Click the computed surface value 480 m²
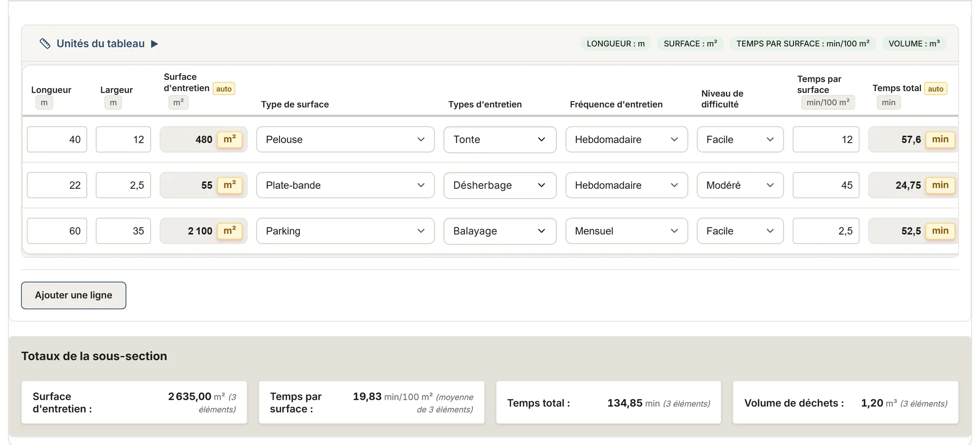 pyautogui.click(x=203, y=139)
